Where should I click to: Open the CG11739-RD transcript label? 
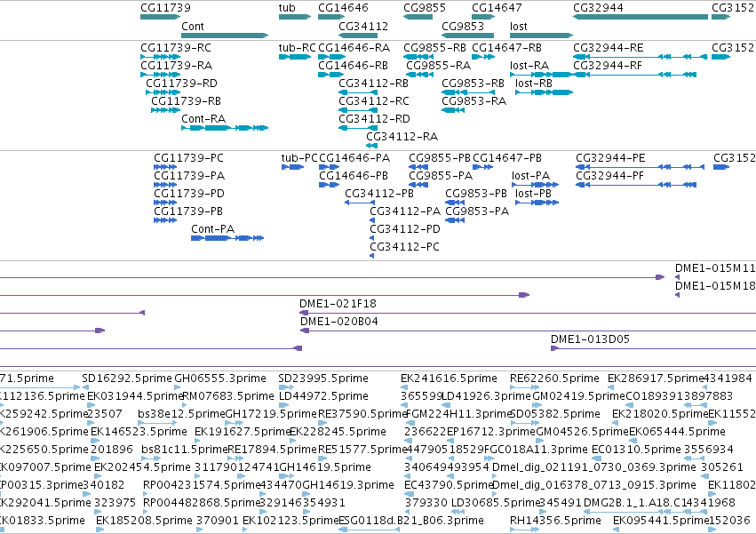click(x=181, y=84)
